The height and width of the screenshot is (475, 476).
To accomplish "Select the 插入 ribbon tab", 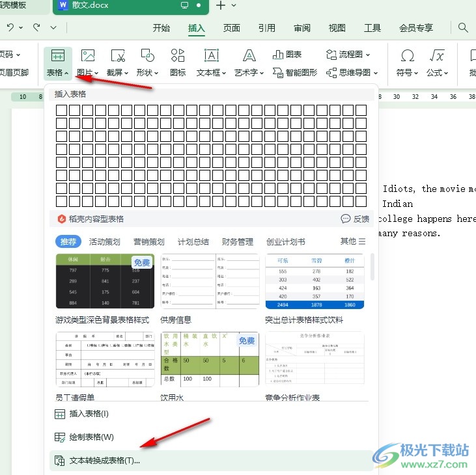I will 197,28.
